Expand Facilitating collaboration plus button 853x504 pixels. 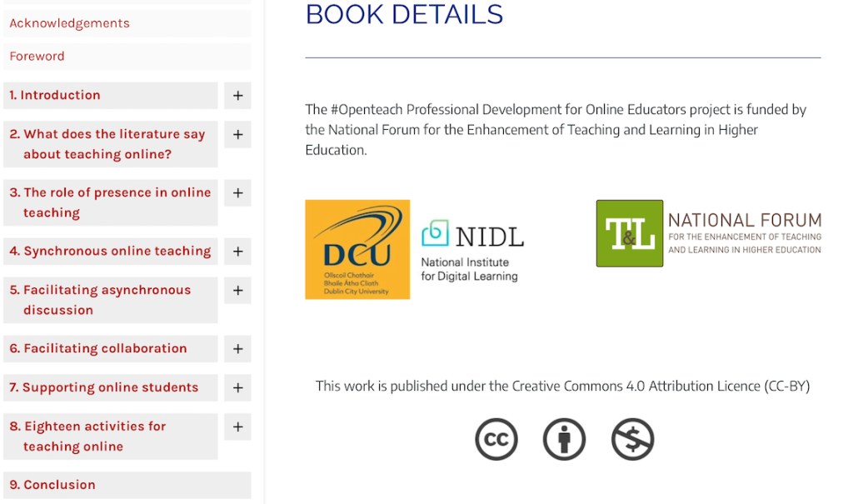(x=237, y=349)
